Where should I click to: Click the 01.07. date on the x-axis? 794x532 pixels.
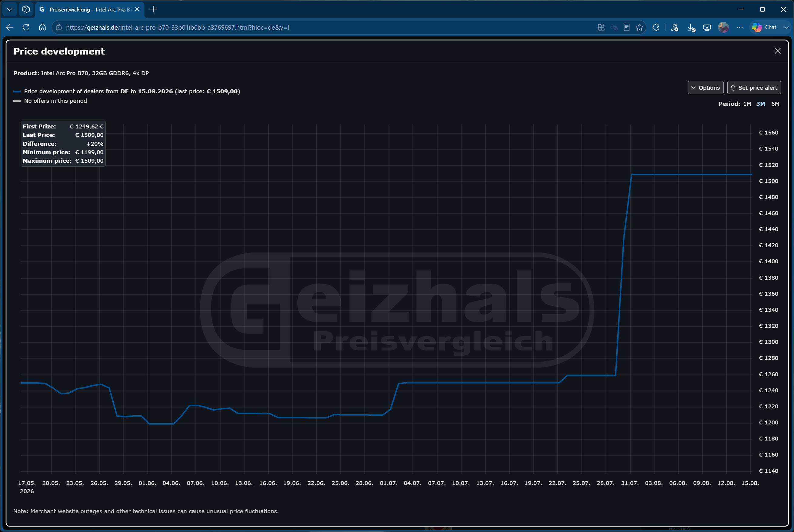pos(389,483)
